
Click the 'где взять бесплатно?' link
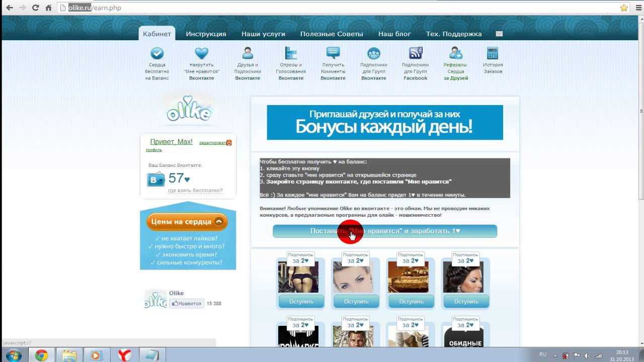tap(195, 191)
